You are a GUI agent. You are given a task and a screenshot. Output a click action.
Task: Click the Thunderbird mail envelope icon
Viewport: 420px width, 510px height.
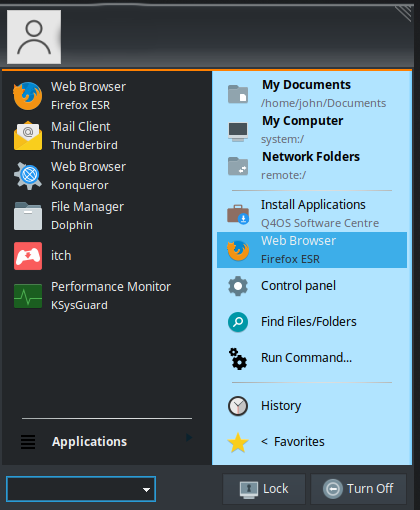[28, 136]
